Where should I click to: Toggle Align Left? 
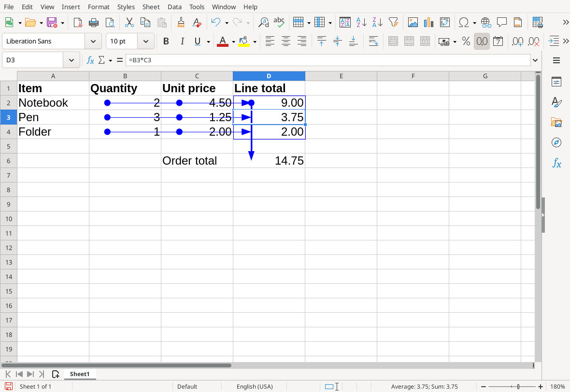270,42
